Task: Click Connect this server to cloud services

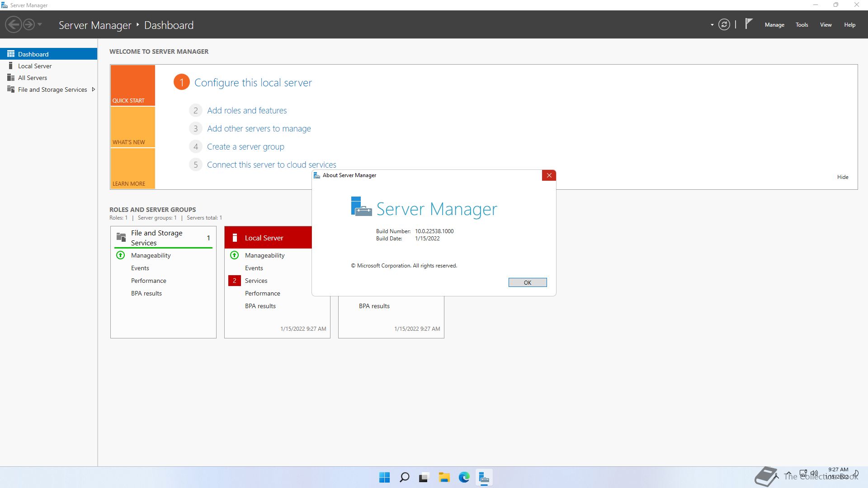Action: (x=271, y=164)
